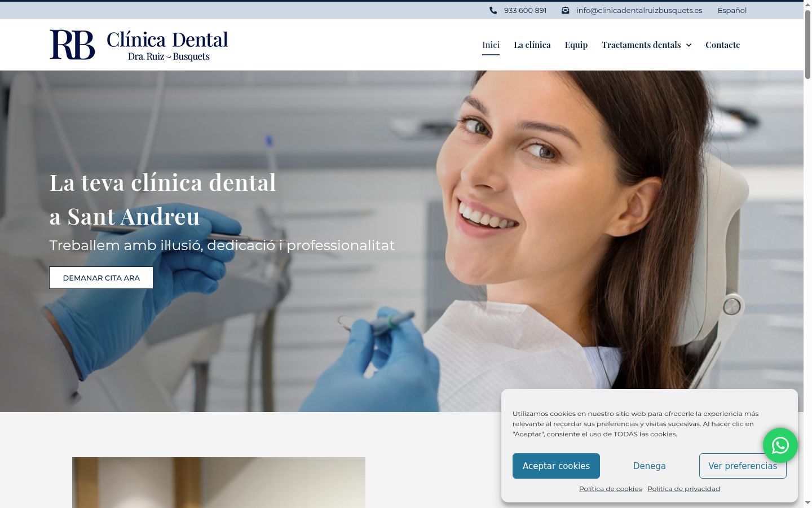
Task: Accept cookies with Aceptar cookies button
Action: (556, 466)
